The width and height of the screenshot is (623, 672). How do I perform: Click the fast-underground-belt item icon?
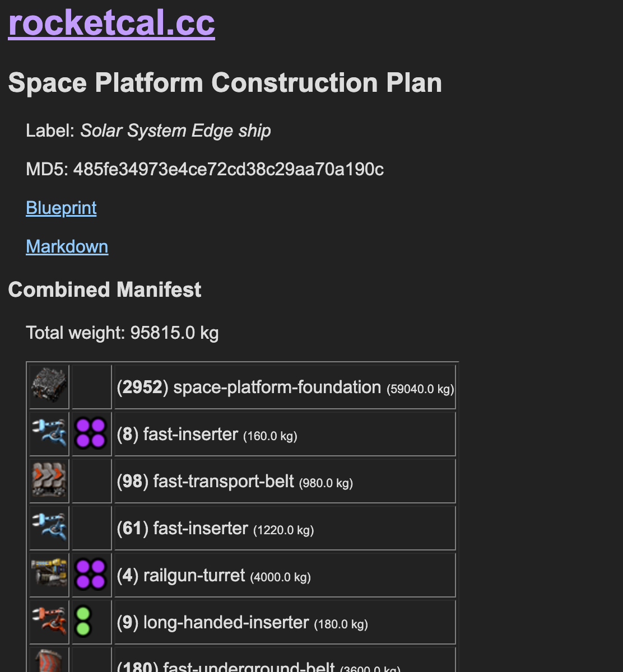pyautogui.click(x=49, y=662)
